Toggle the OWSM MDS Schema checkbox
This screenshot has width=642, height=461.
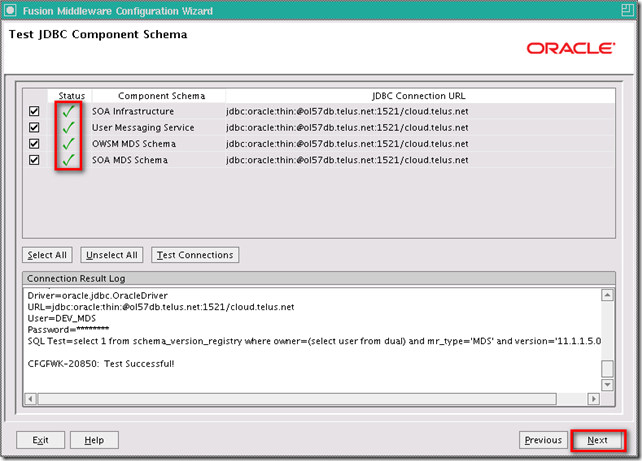click(x=34, y=144)
